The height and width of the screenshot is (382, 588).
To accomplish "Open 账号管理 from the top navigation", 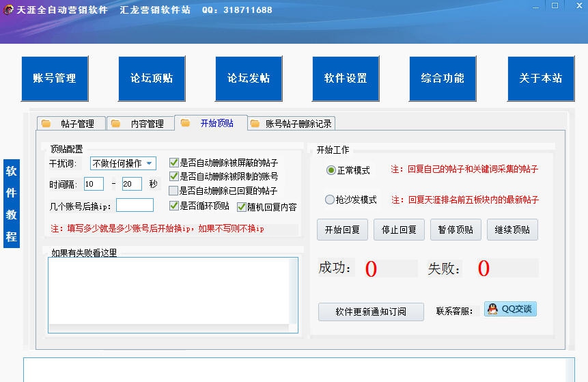I will tap(54, 79).
